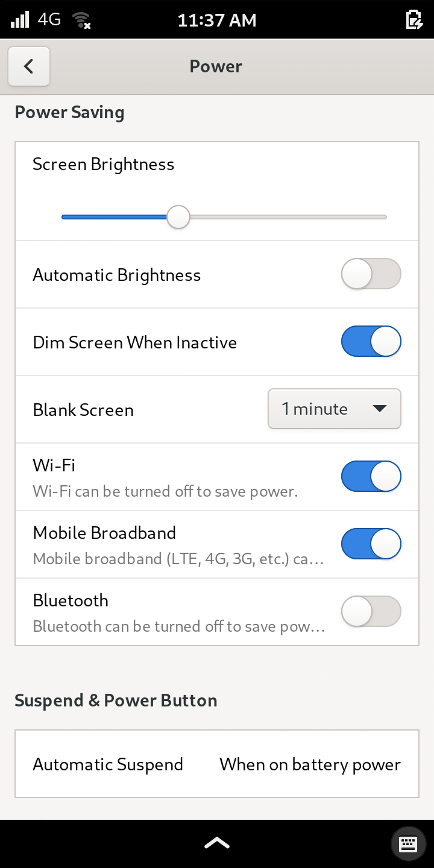Turn off the Mobile Broadband switch
434x868 pixels.
[371, 544]
